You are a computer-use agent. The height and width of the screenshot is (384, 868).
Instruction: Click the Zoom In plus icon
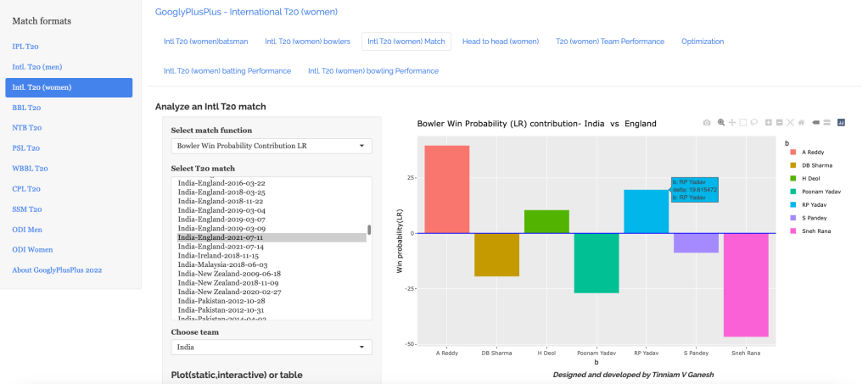(769, 123)
